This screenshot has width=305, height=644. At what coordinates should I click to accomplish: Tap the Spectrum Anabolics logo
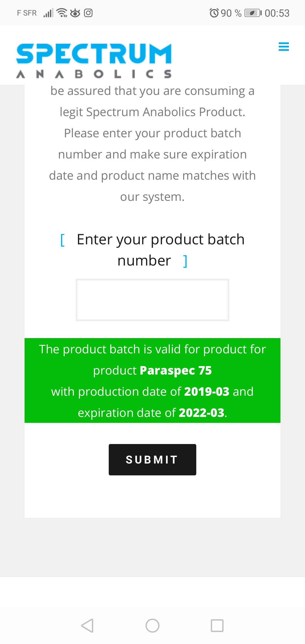(94, 61)
